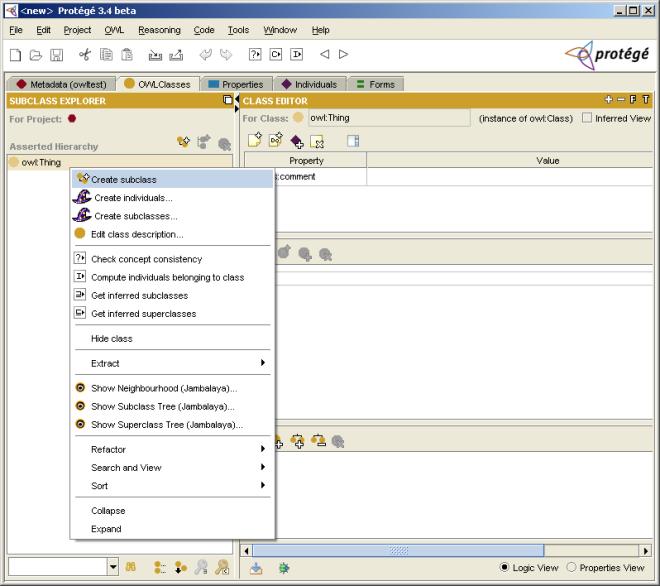Click the check consistency toolbar icon

(255, 54)
